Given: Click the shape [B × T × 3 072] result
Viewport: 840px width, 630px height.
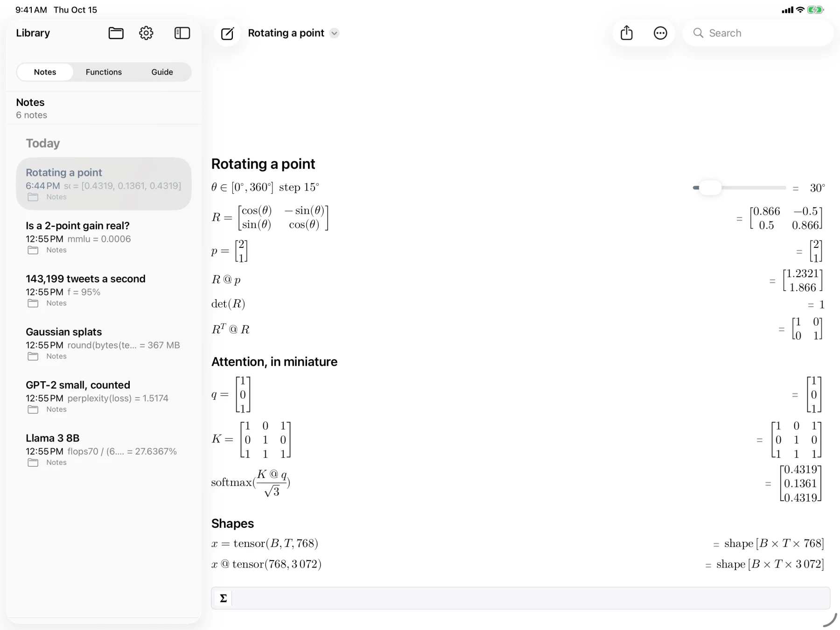Looking at the screenshot, I should pos(770,564).
